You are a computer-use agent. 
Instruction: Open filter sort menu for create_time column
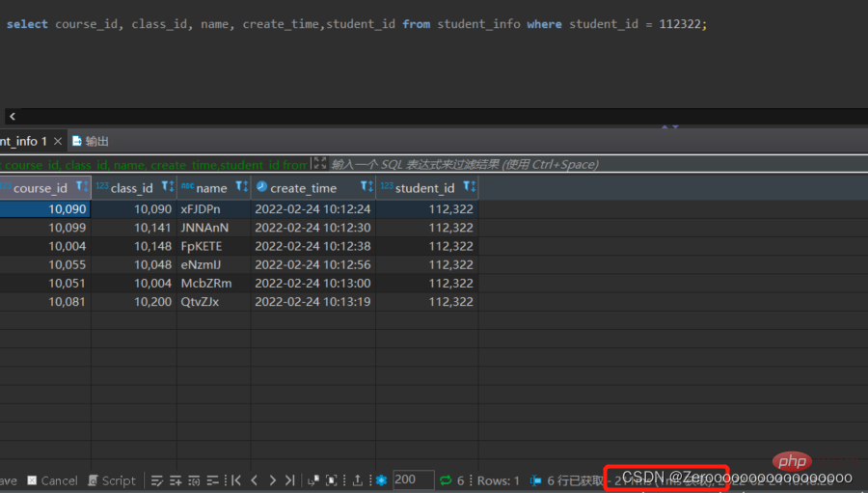pyautogui.click(x=367, y=186)
